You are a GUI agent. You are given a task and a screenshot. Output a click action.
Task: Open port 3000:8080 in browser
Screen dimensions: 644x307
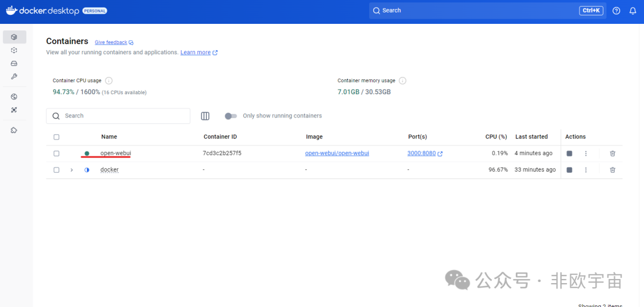[422, 153]
